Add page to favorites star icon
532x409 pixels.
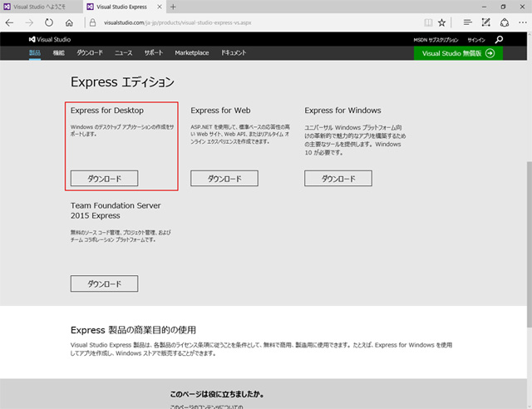click(x=441, y=22)
